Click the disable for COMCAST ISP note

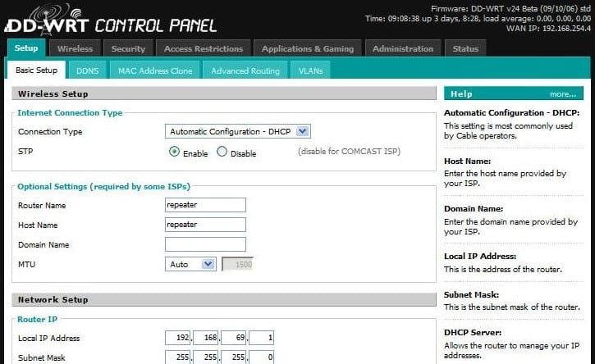coord(349,152)
